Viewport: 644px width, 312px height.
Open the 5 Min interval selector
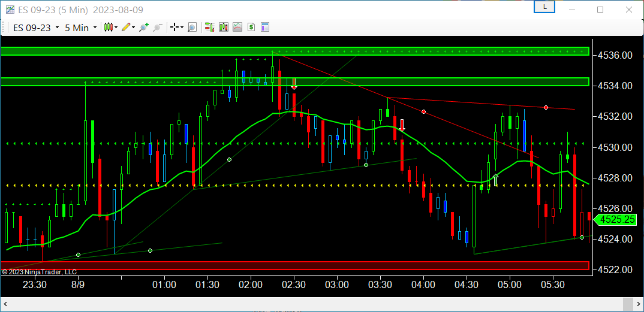pyautogui.click(x=80, y=28)
